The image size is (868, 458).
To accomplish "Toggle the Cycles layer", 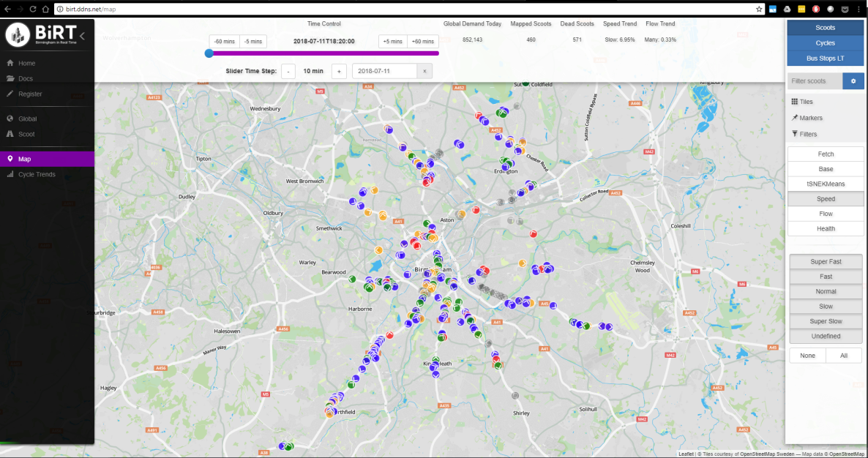I will pyautogui.click(x=826, y=43).
